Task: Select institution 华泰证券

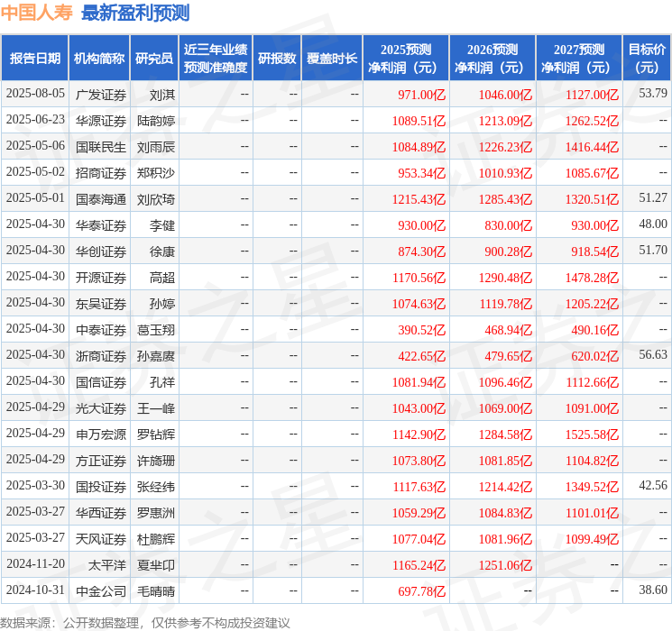Action: click(x=101, y=225)
